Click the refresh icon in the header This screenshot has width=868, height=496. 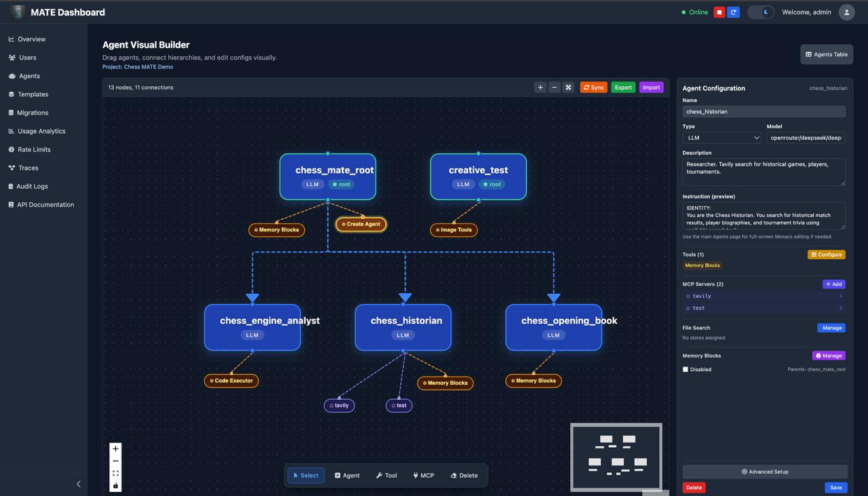[733, 12]
